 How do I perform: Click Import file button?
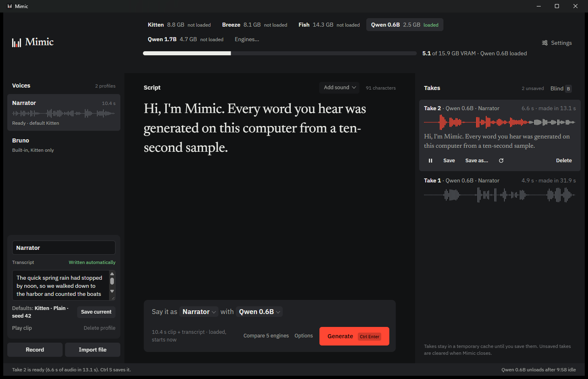click(x=92, y=350)
